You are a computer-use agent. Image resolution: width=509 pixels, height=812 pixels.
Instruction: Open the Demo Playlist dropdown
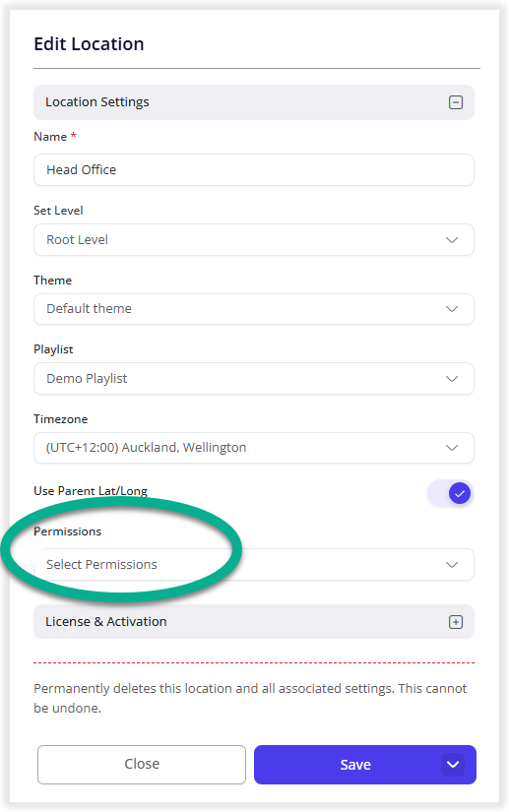[x=254, y=379]
